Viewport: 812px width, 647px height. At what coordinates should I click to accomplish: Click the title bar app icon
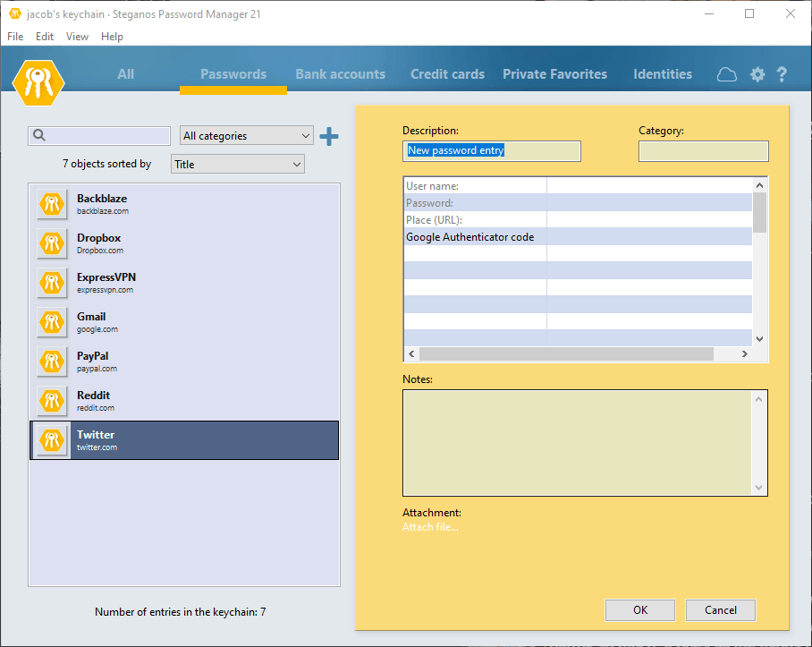coord(15,14)
